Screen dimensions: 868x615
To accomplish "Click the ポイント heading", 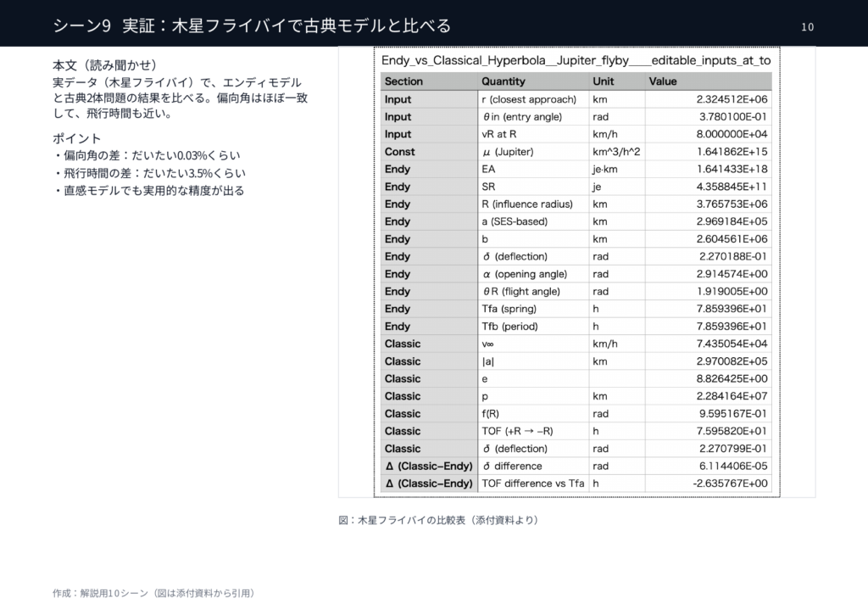I will click(76, 137).
